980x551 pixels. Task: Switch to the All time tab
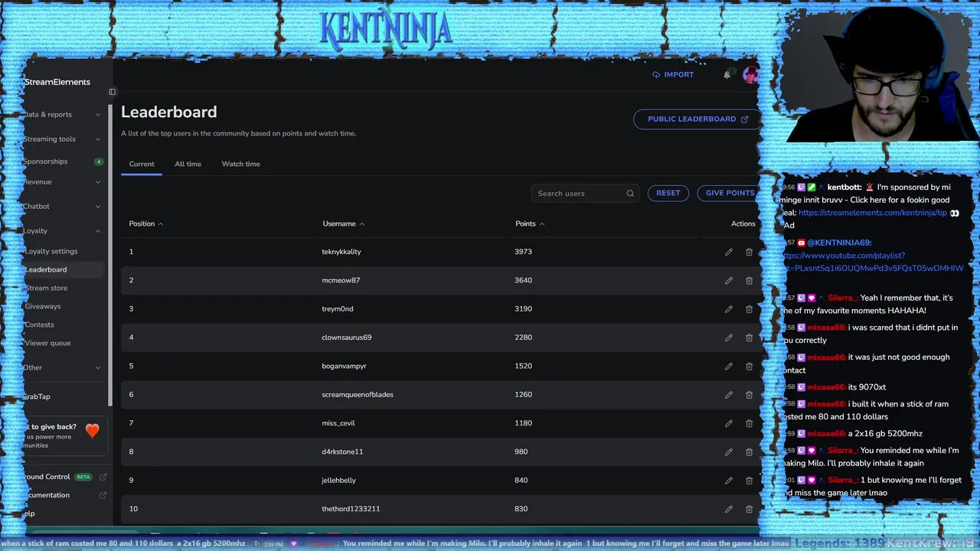point(188,164)
